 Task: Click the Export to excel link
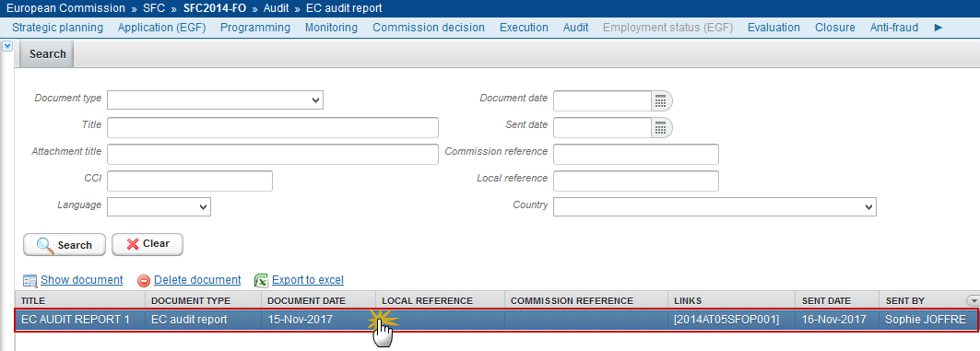308,280
